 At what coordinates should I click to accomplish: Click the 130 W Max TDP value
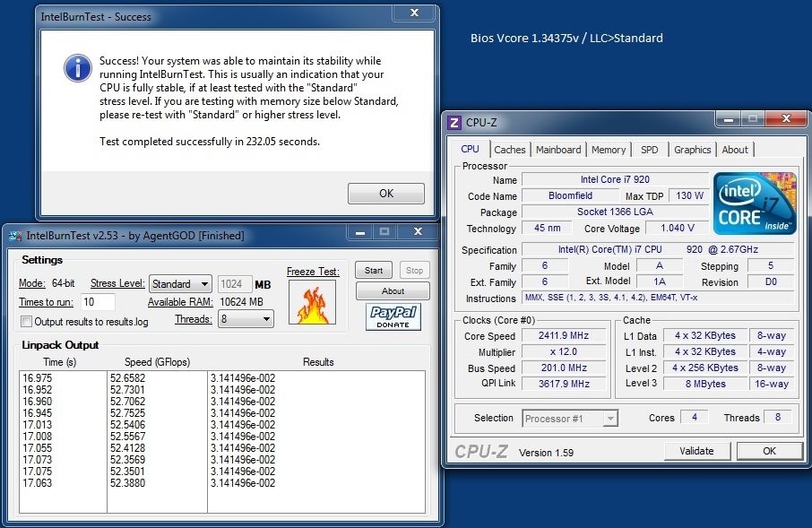coord(689,195)
